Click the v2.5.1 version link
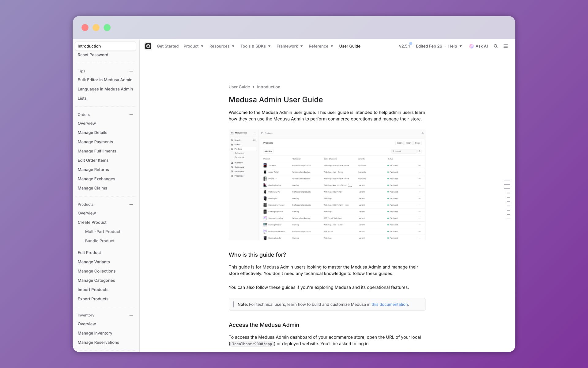Screen dimensions: 588x368 [404, 46]
